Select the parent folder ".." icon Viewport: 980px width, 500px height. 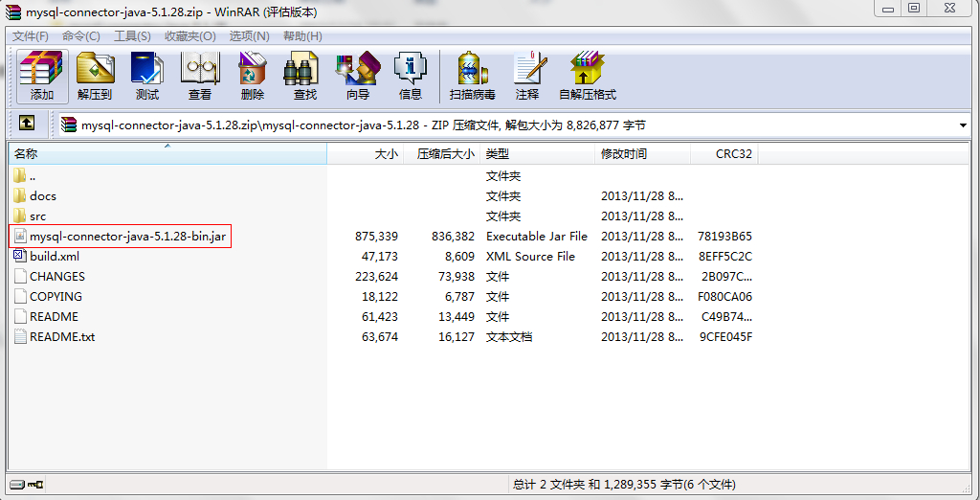(20, 176)
